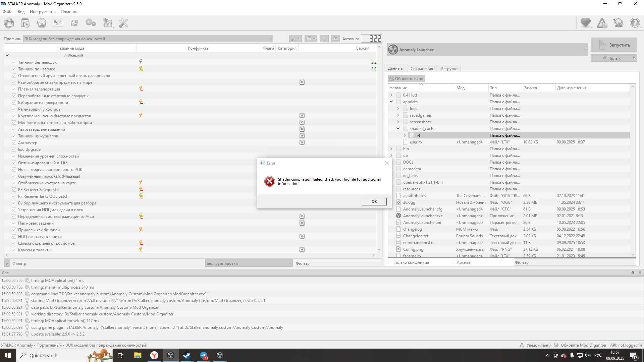Open the Инструменты menu
644x362 pixels.
tap(43, 12)
